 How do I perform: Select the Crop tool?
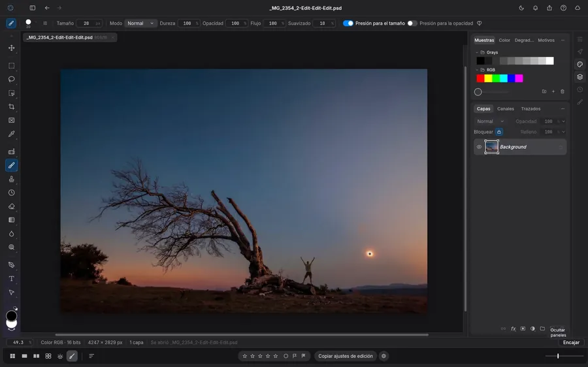click(12, 107)
